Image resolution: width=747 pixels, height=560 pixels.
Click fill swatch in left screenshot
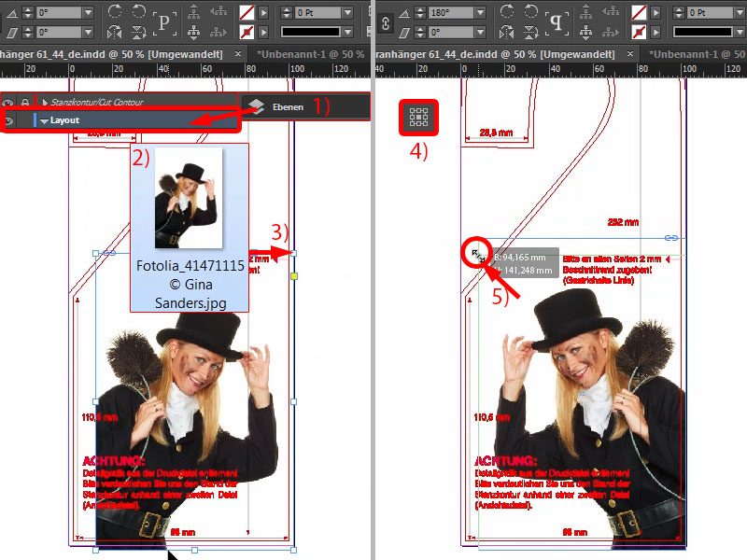[247, 12]
